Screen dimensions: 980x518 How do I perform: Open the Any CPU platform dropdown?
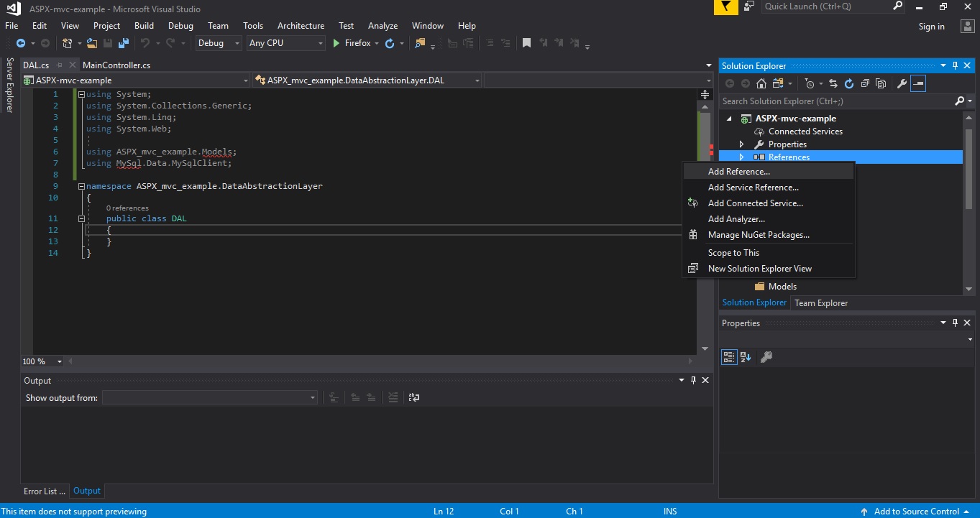click(286, 43)
